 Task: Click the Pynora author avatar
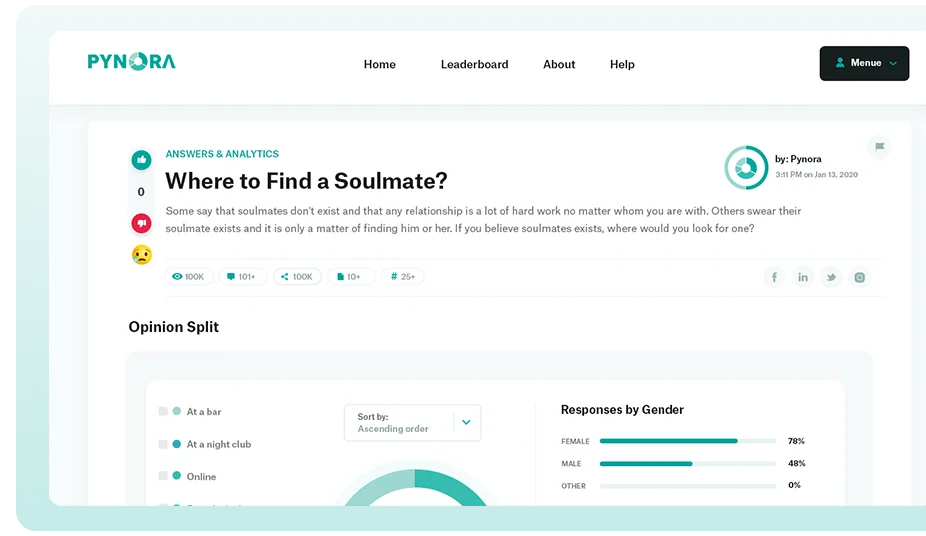tap(745, 167)
